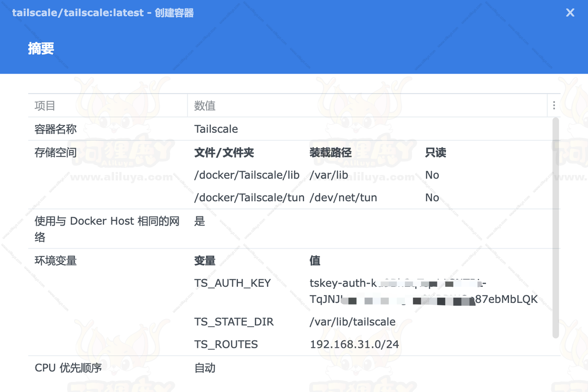Close the create container dialog
Screen dimensions: 588x392
570,13
